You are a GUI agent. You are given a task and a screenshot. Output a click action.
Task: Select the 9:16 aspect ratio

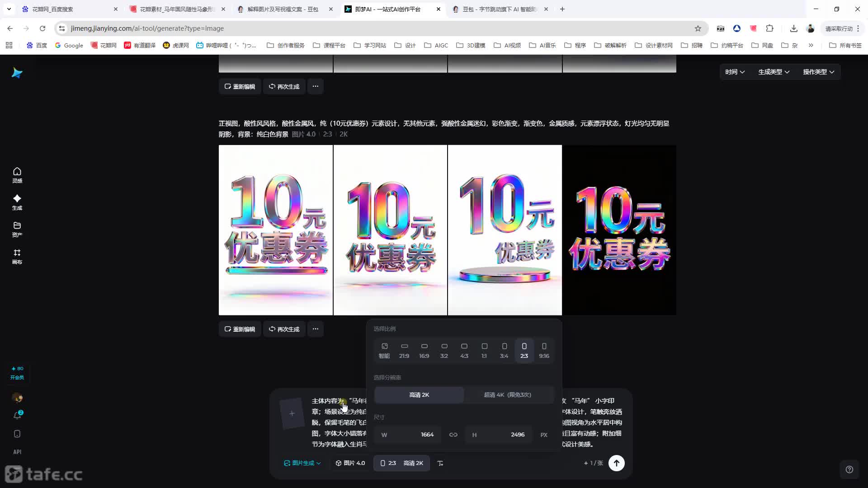point(544,351)
